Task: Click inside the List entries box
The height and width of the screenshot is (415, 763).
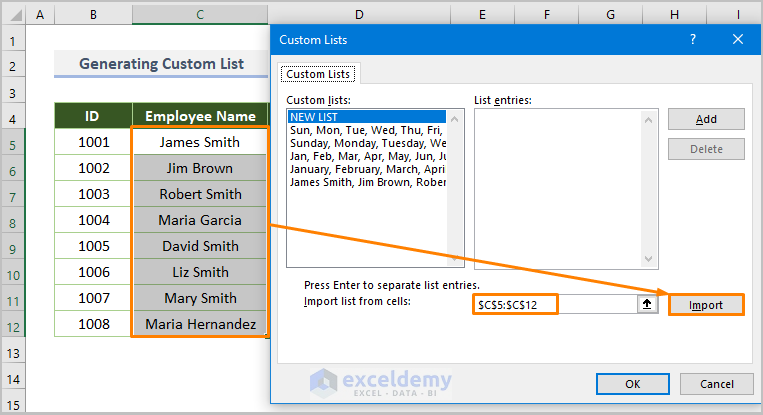Action: pyautogui.click(x=559, y=189)
